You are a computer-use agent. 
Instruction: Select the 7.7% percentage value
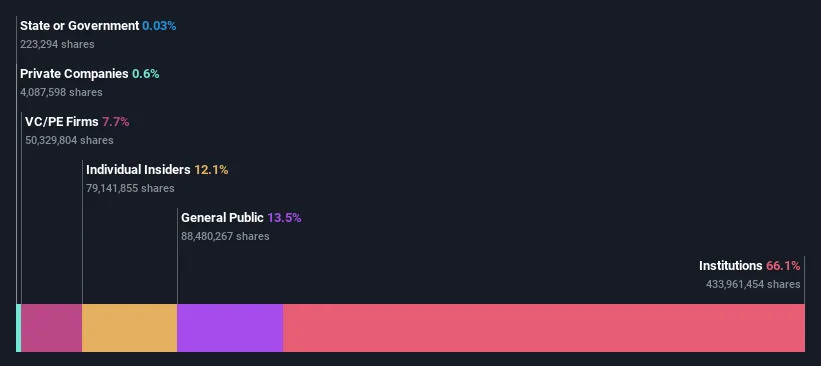tap(116, 122)
